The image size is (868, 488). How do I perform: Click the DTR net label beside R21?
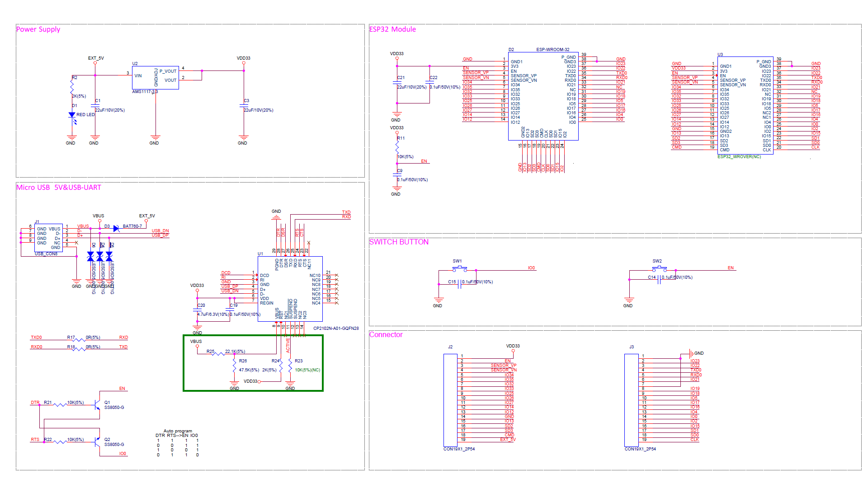(x=35, y=403)
